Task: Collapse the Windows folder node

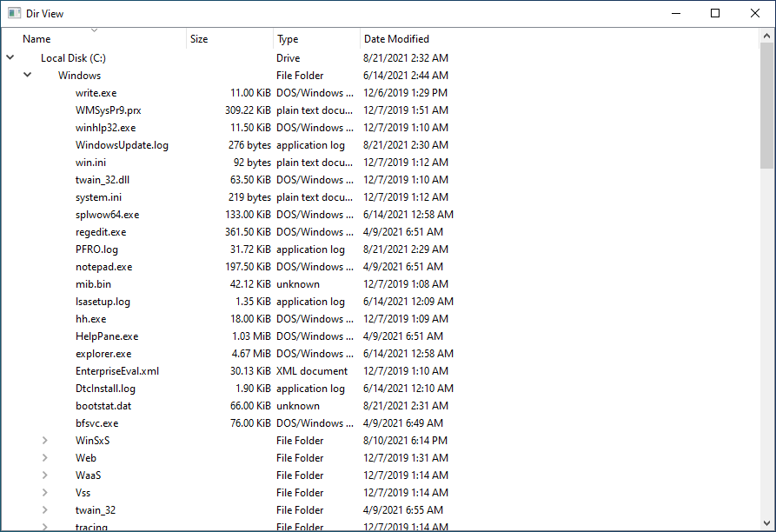Action: (27, 75)
